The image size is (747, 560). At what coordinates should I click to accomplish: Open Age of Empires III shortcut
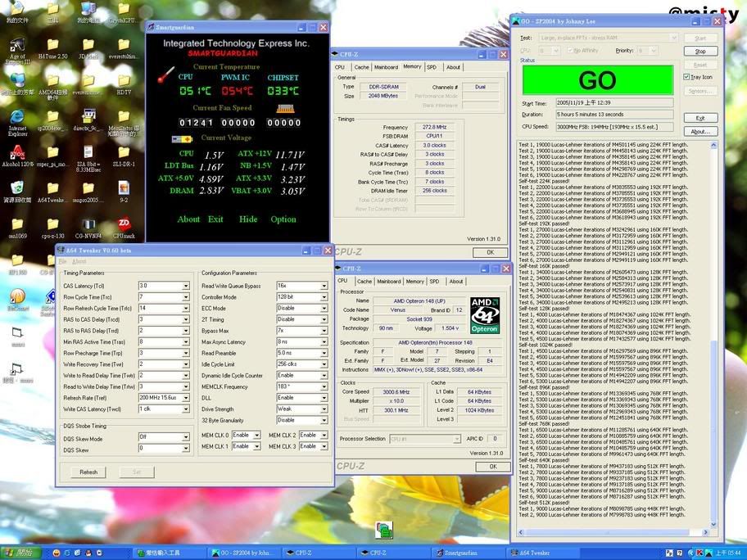(17, 45)
